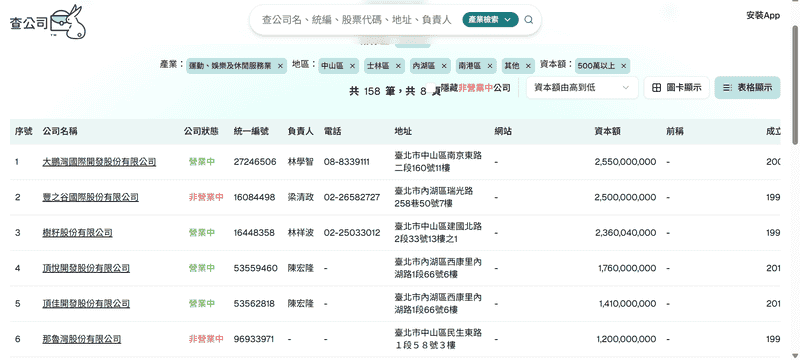This screenshot has height=360, width=800.
Task: Click the 前稱 column header
Action: click(x=675, y=132)
